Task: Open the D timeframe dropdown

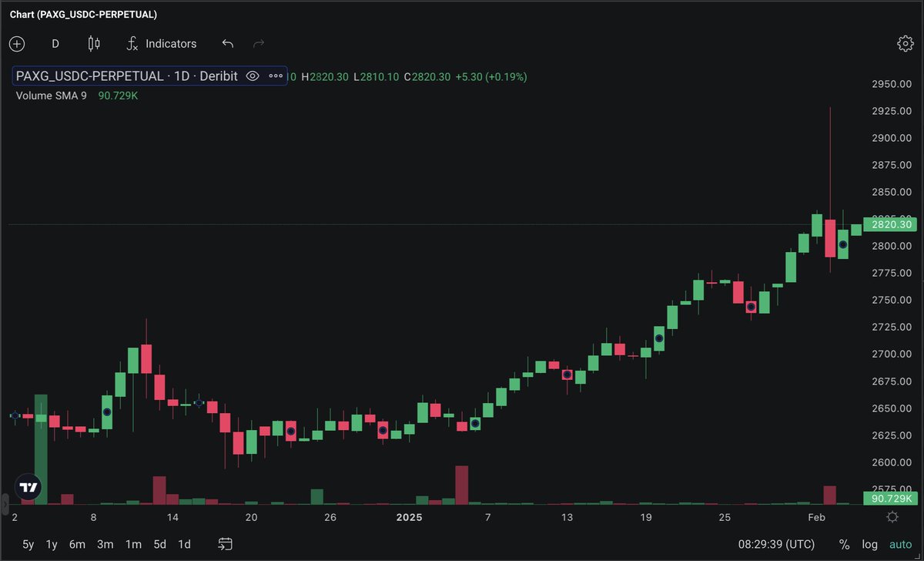Action: coord(55,44)
